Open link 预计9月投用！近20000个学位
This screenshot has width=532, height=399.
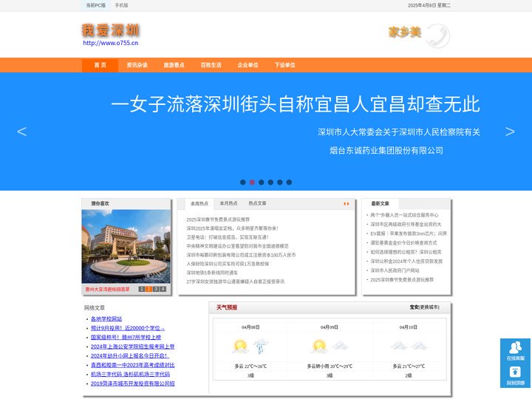coord(128,328)
